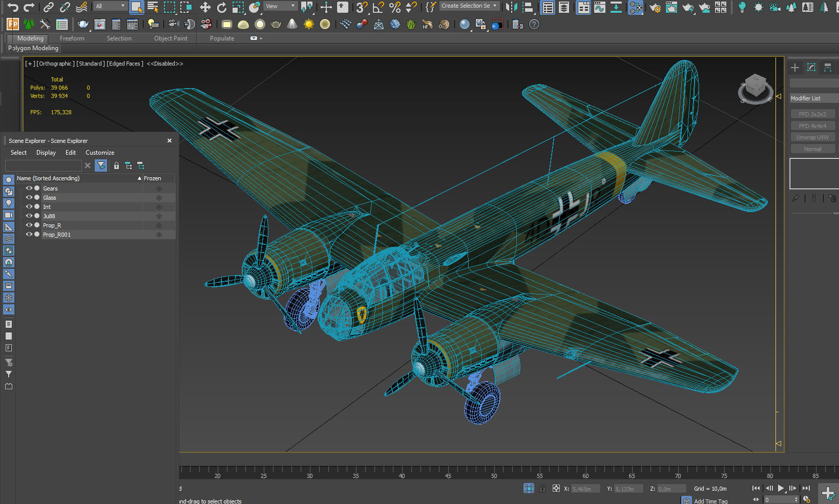Click the Material Editor sphere icon

pyautogui.click(x=464, y=24)
